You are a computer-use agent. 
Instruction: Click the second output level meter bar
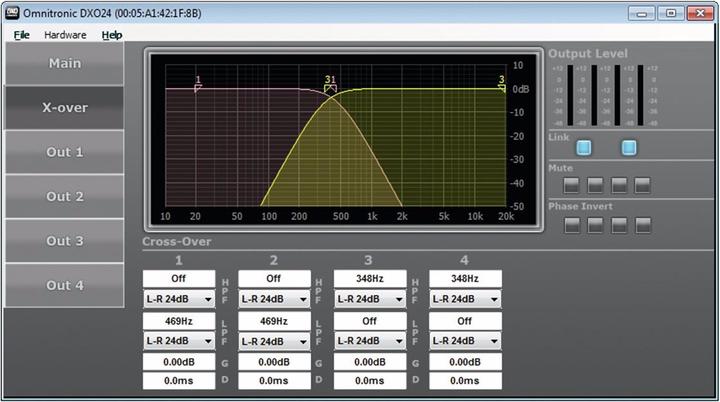[594, 95]
